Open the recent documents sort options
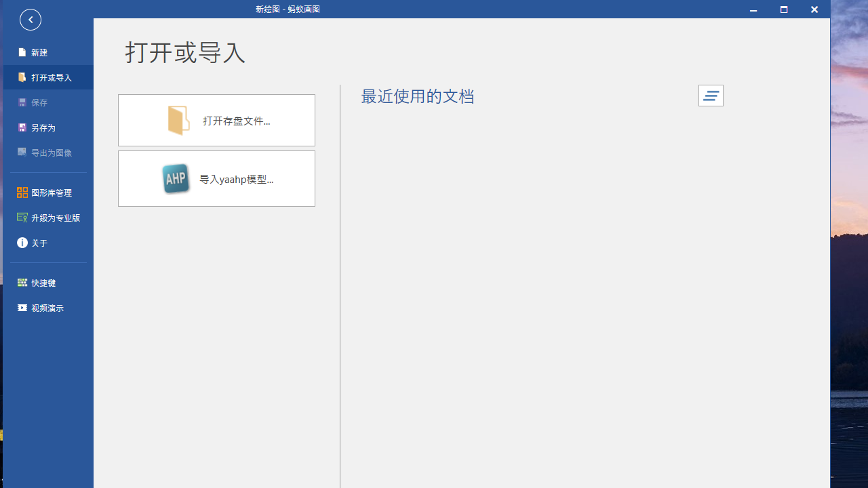 pyautogui.click(x=711, y=96)
